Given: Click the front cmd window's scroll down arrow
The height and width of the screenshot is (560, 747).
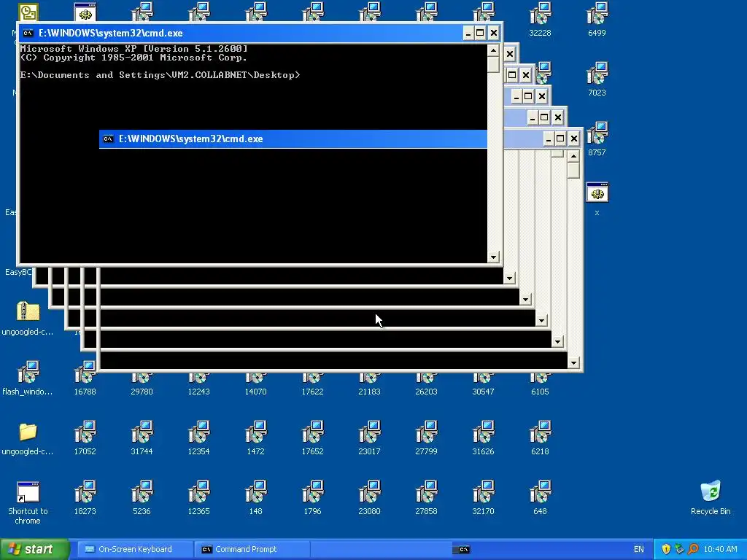Looking at the screenshot, I should [x=493, y=257].
